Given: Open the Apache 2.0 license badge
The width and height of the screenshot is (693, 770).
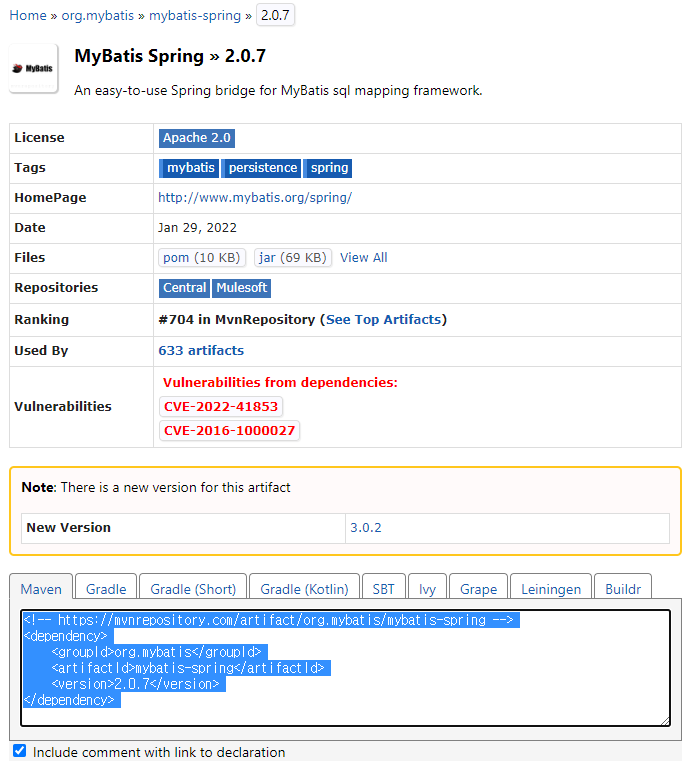Looking at the screenshot, I should pyautogui.click(x=196, y=138).
